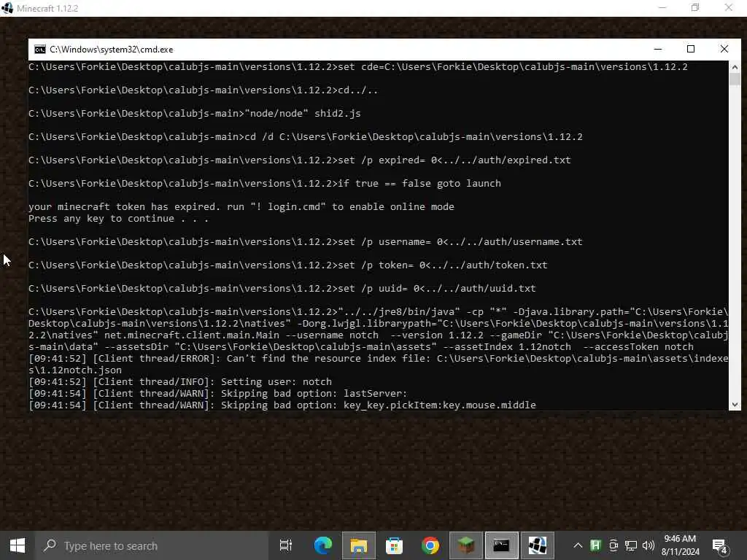Close the Minecraft 1.12.2 window
This screenshot has height=560, width=747.
729,7
